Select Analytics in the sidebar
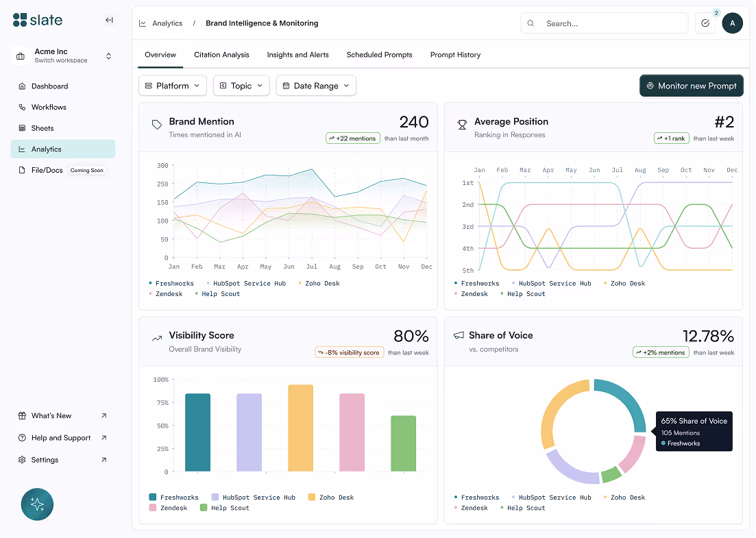Screen dimensions: 756x538 62,149
